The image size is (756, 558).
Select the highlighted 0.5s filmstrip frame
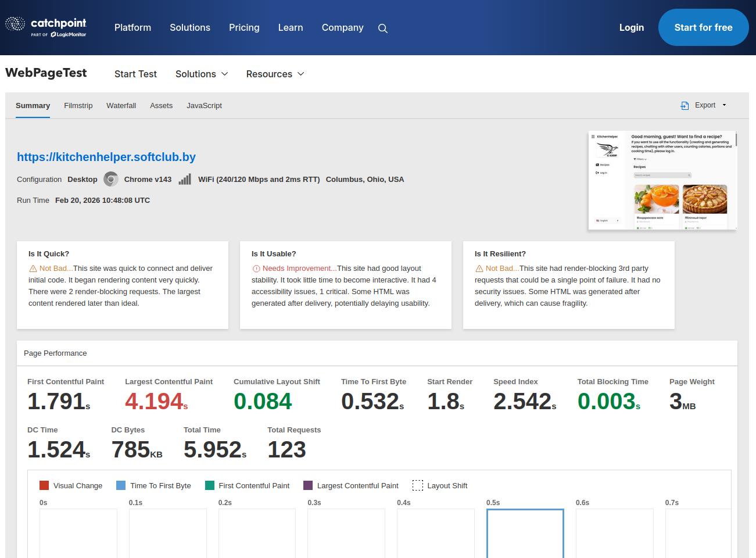point(525,533)
